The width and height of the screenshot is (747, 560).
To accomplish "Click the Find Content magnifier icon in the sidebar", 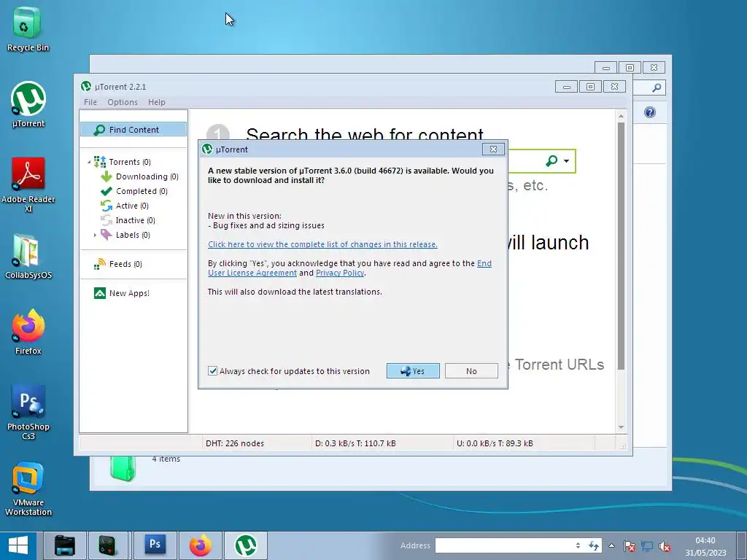I will 99,130.
